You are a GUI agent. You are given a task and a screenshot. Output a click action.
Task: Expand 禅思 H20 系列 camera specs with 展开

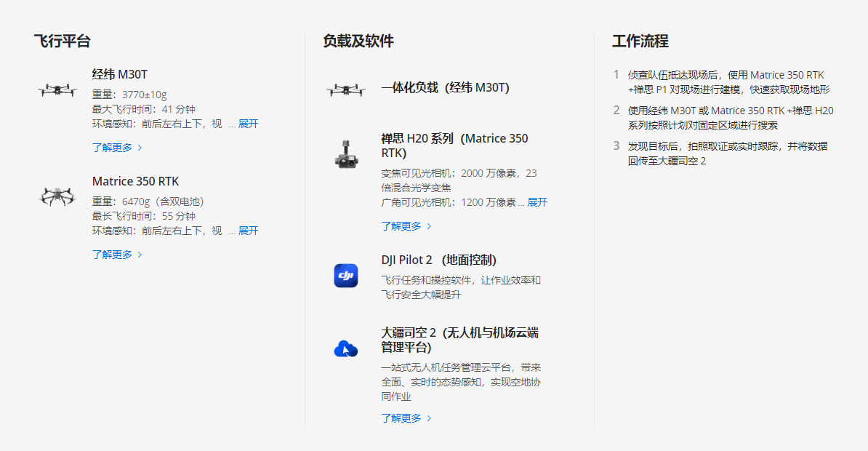pyautogui.click(x=537, y=202)
